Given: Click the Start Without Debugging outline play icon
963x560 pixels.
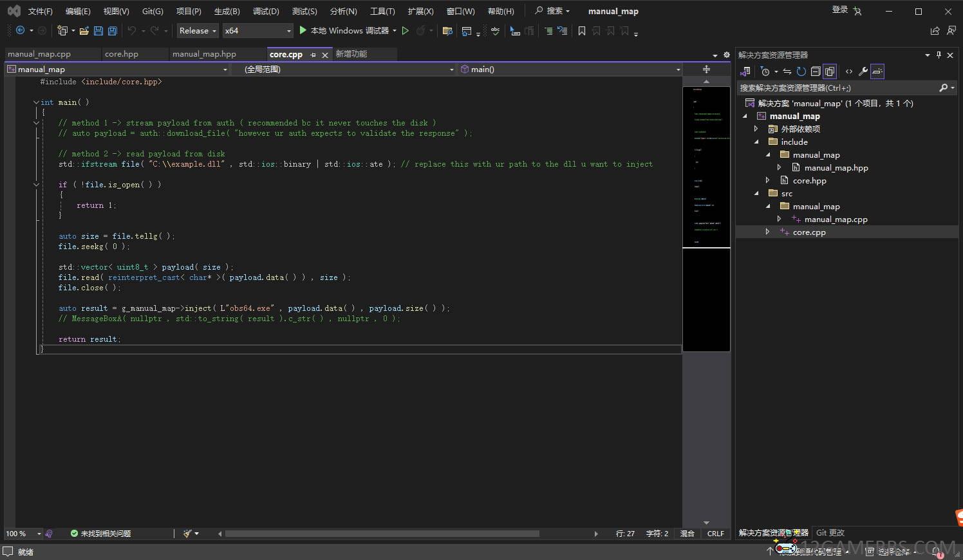Looking at the screenshot, I should [406, 31].
